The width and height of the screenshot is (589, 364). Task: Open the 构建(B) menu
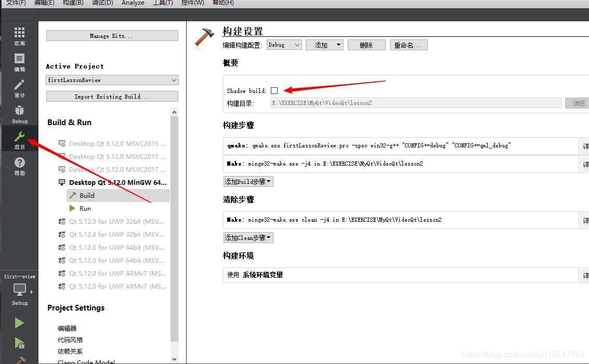click(73, 3)
